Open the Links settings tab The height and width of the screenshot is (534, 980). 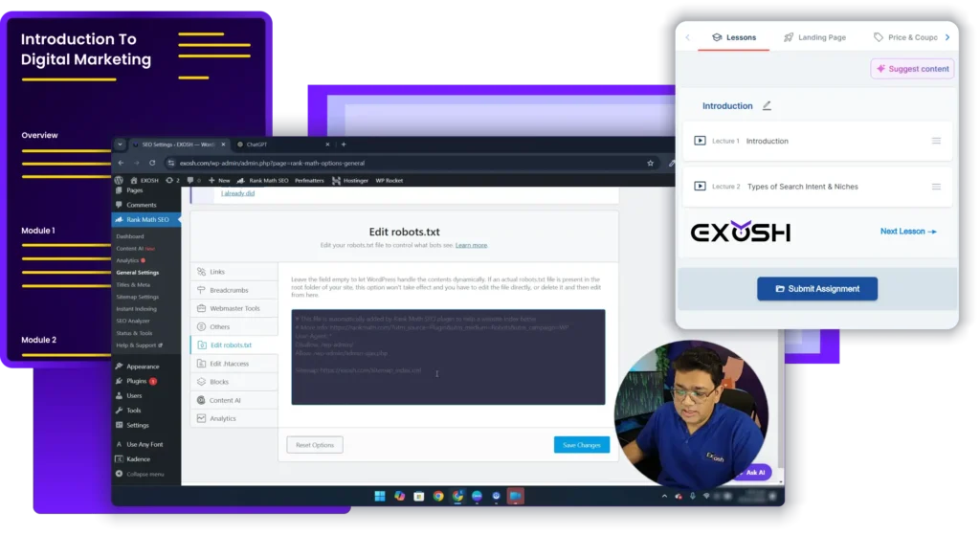pos(234,272)
